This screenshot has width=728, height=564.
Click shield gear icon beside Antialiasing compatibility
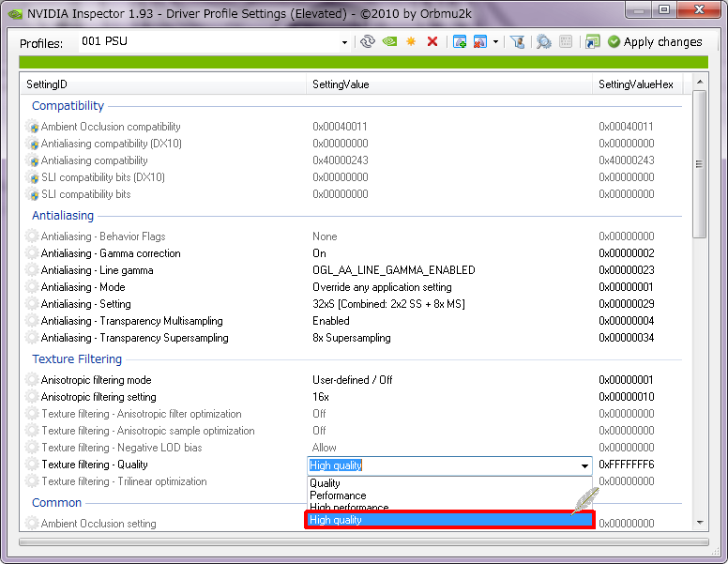pos(32,160)
